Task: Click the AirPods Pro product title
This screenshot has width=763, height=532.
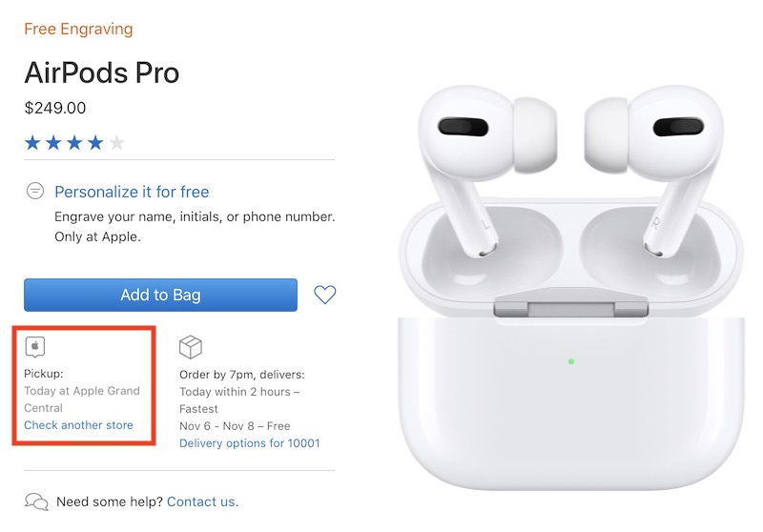Action: coord(102,73)
